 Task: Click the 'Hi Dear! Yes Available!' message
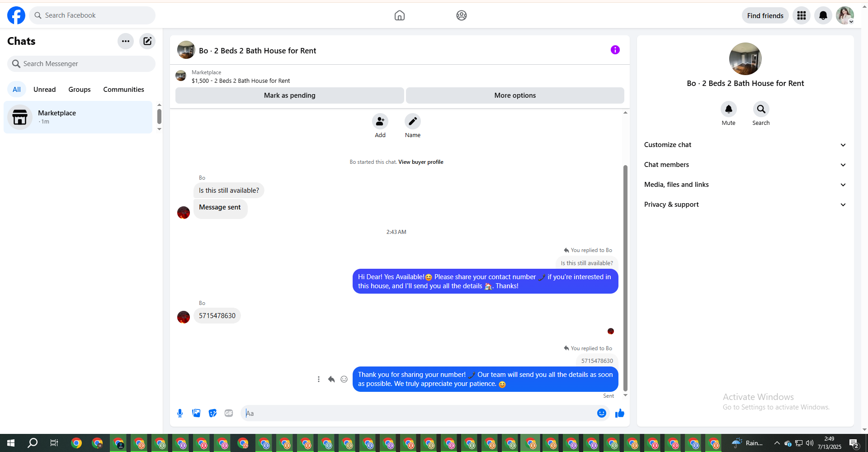click(485, 281)
